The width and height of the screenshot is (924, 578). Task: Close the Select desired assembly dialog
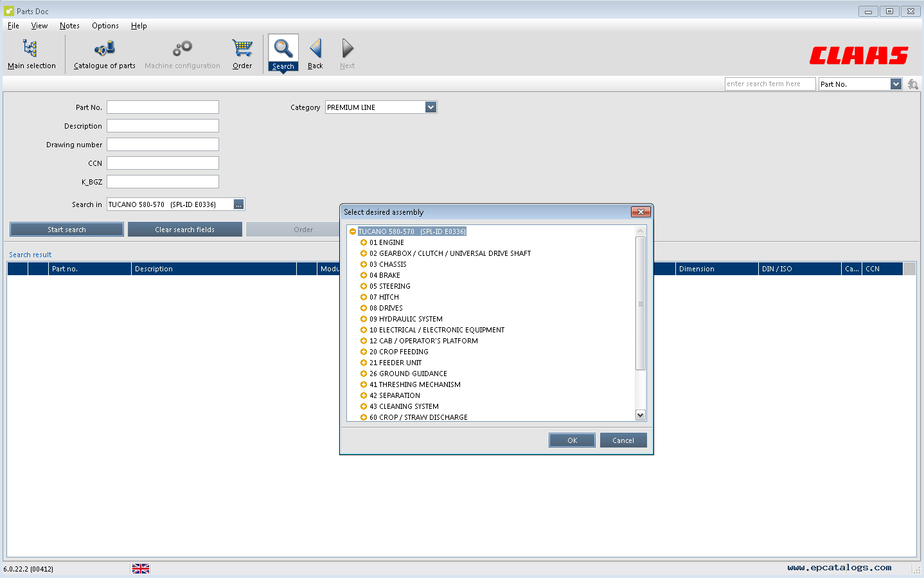point(641,212)
